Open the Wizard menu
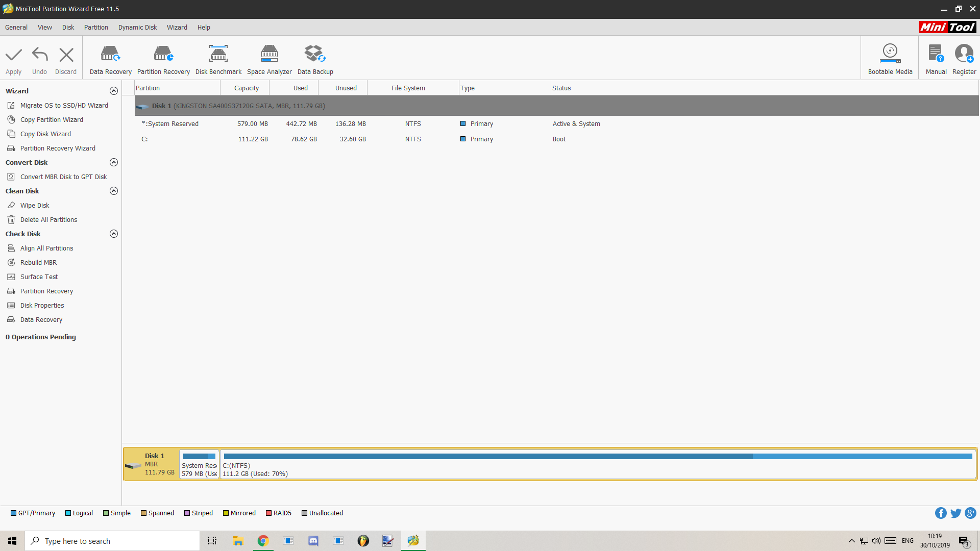 coord(177,27)
